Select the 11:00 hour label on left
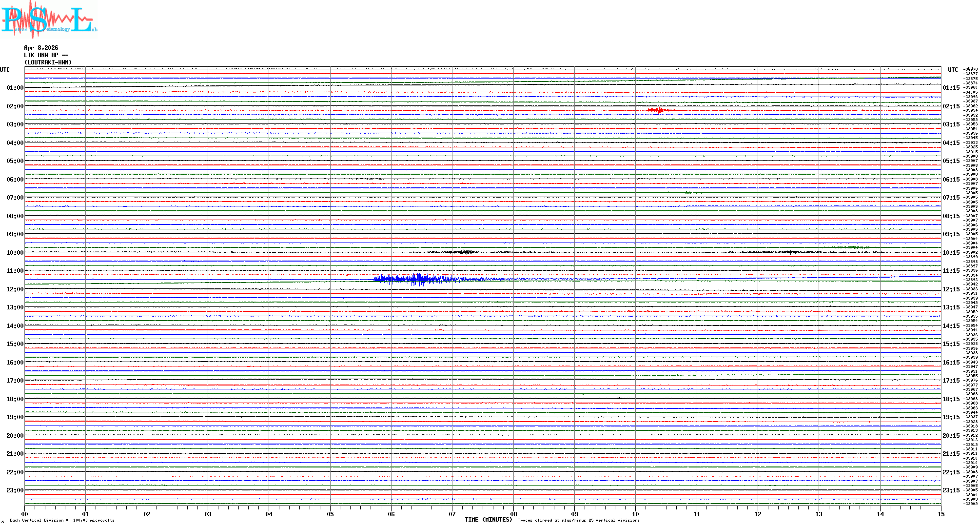The image size is (980, 527). pos(15,271)
